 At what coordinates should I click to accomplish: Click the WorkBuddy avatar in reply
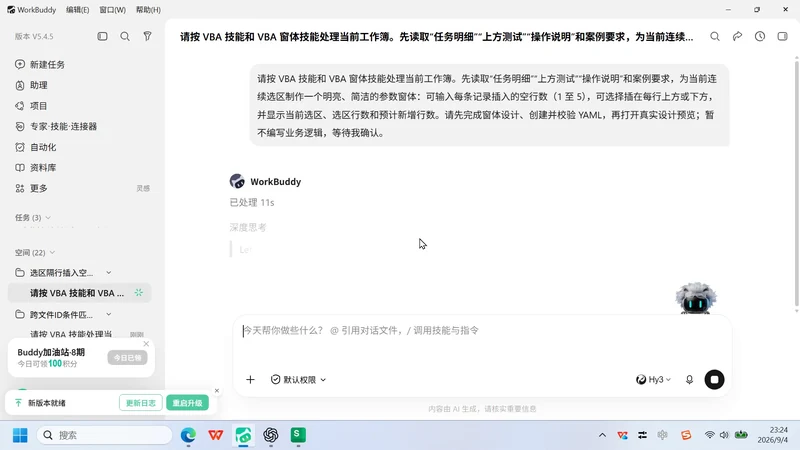coord(237,181)
